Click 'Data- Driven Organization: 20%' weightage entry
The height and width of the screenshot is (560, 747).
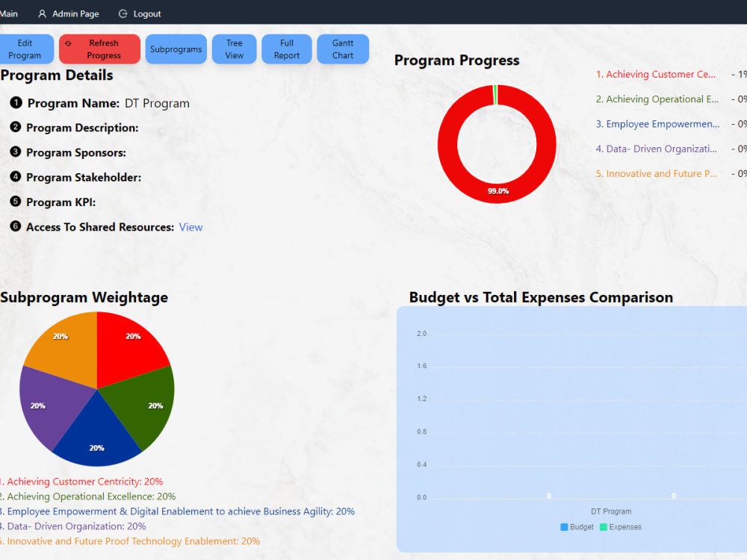tap(73, 526)
